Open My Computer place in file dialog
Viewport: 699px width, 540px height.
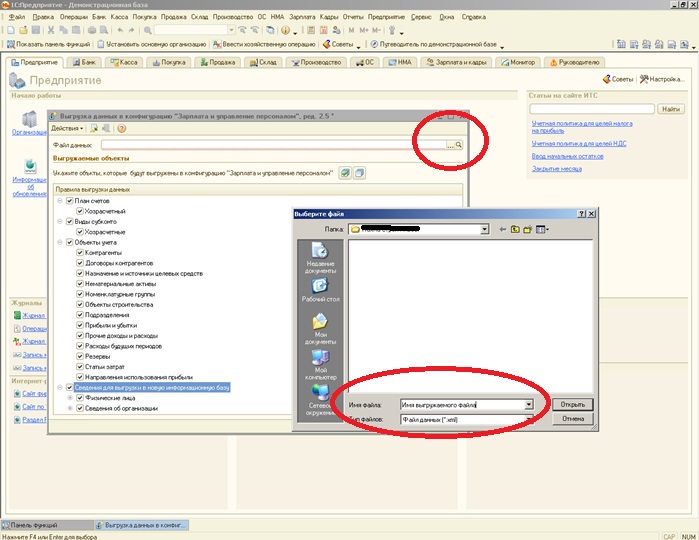[x=320, y=364]
